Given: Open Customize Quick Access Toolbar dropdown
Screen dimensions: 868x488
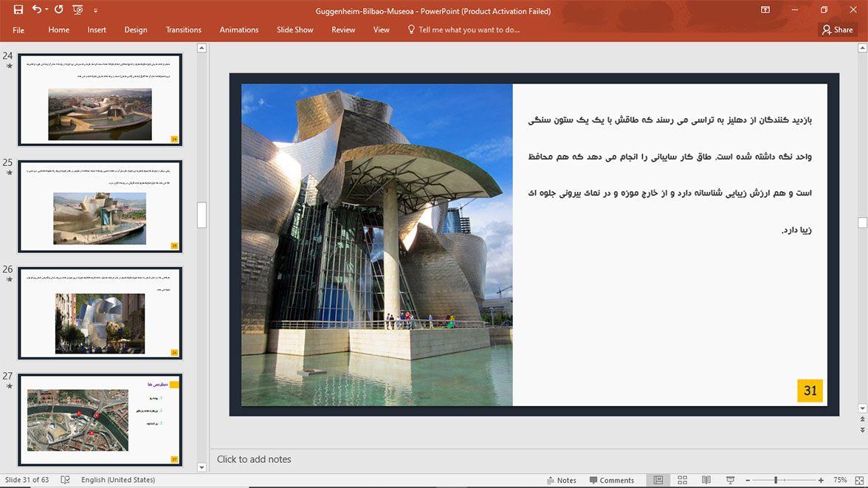Looking at the screenshot, I should [95, 10].
